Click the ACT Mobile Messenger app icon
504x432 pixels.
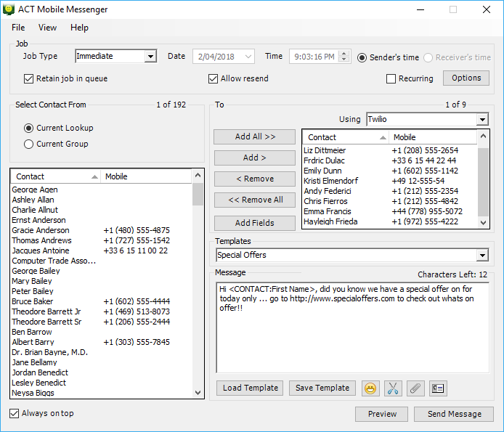[x=9, y=9]
